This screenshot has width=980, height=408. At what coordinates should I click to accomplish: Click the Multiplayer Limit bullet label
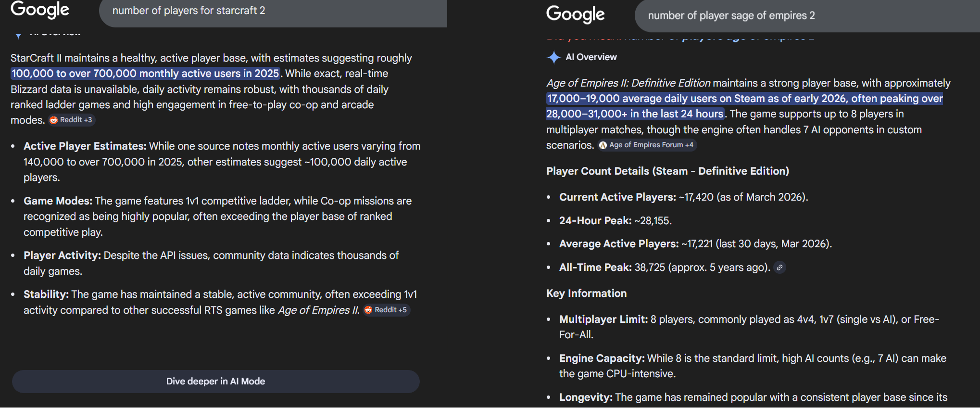click(x=603, y=319)
